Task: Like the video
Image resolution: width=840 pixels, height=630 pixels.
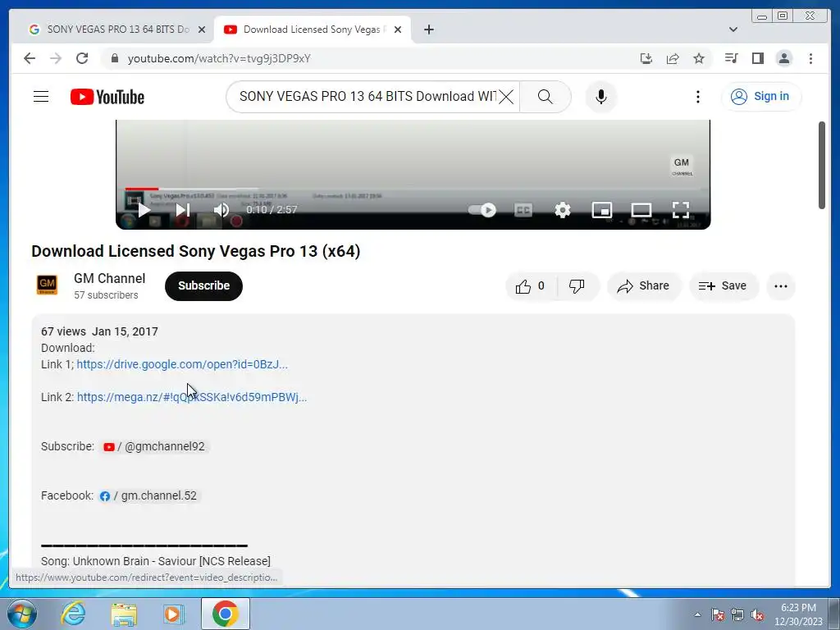Action: (x=531, y=286)
